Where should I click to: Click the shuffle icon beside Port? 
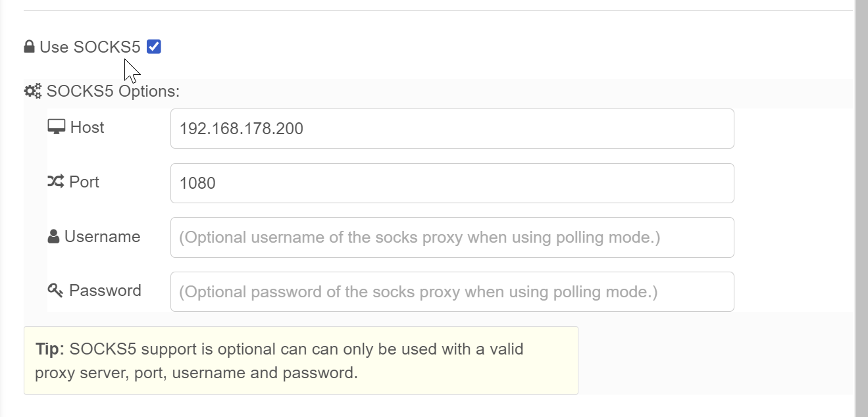tap(56, 182)
